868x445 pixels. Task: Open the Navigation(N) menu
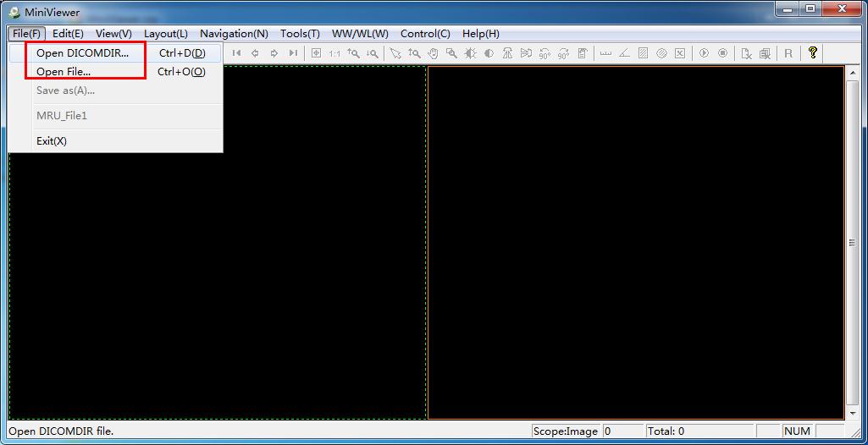click(234, 34)
